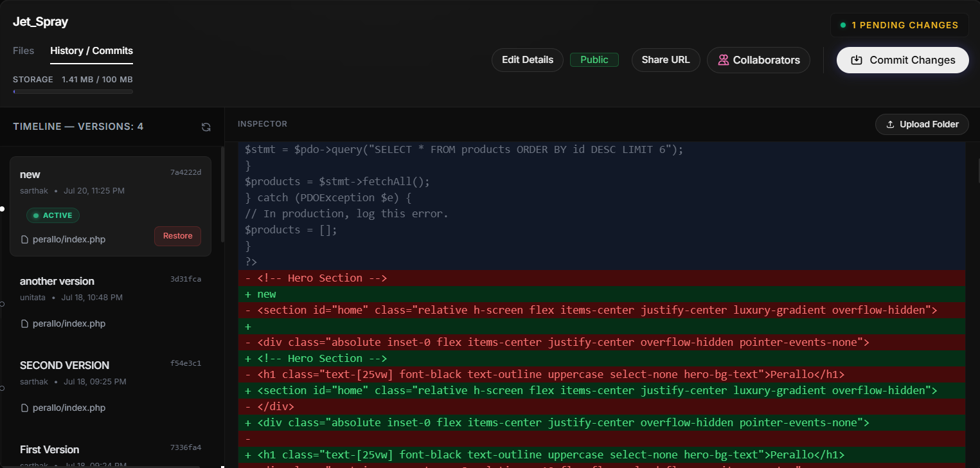Click the '// In production, log this error.' comment
The height and width of the screenshot is (468, 980).
(x=346, y=213)
